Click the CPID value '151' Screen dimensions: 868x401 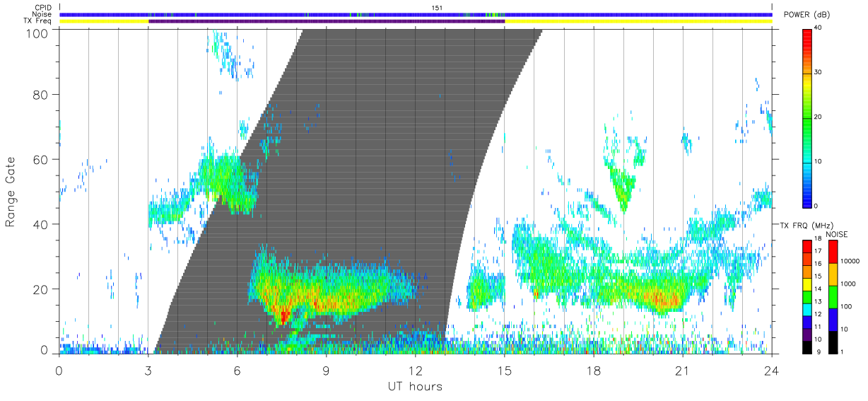[x=437, y=8]
